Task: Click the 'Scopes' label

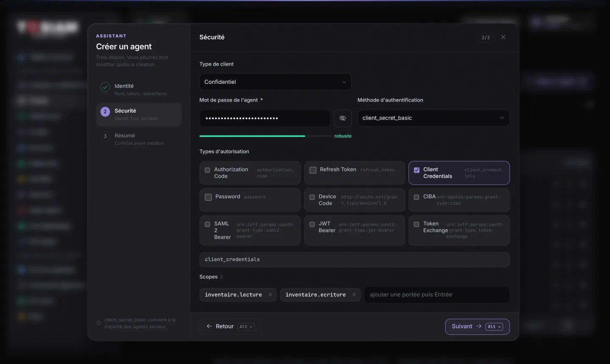Action: 208,277
